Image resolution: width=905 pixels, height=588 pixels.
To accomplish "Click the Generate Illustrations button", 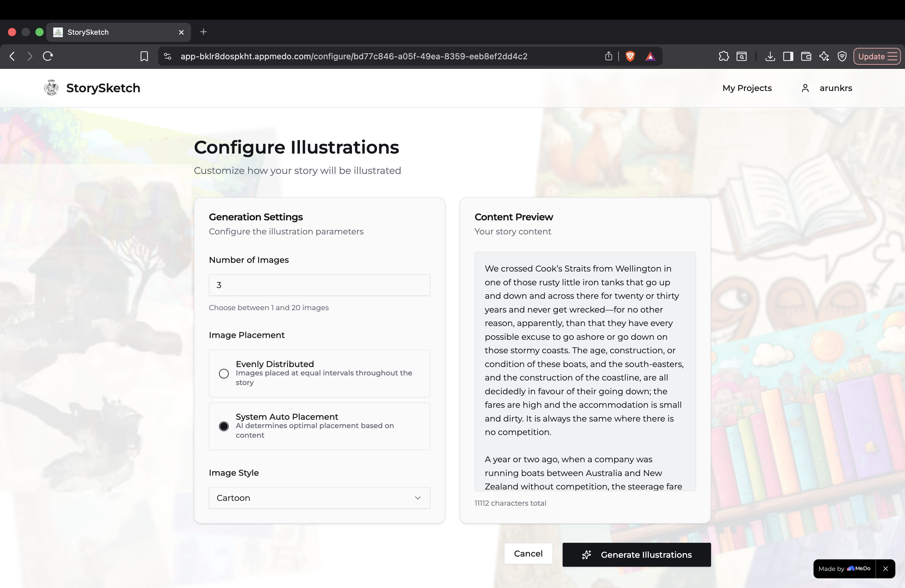I will point(637,554).
